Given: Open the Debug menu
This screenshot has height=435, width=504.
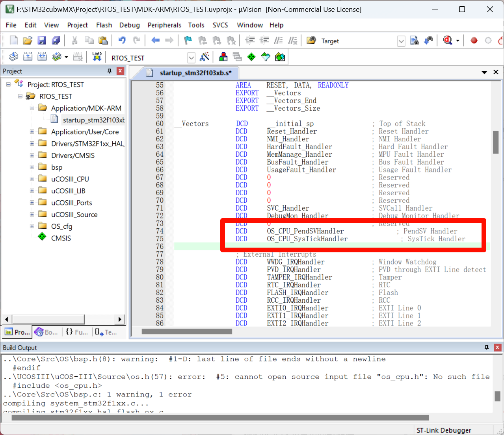Looking at the screenshot, I should [130, 25].
